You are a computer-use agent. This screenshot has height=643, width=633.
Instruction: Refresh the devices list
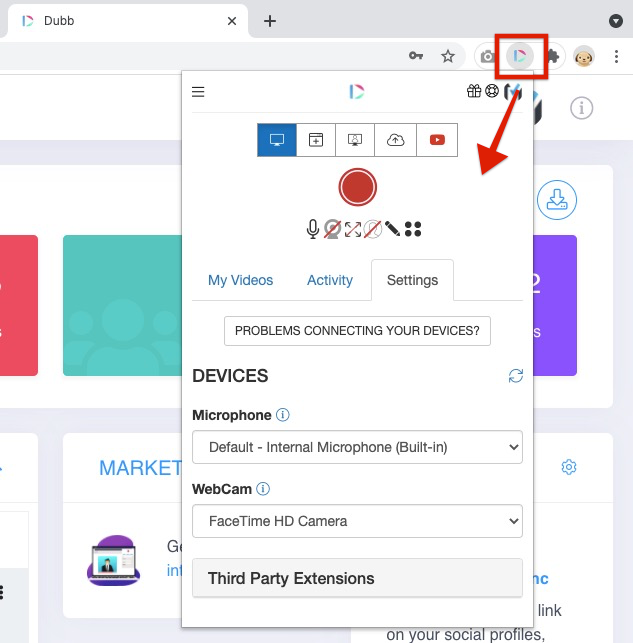(516, 376)
